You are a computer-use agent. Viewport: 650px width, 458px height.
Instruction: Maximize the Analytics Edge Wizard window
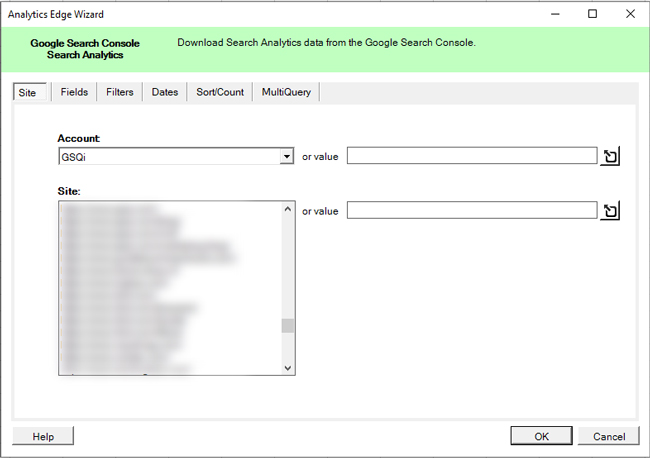(592, 14)
